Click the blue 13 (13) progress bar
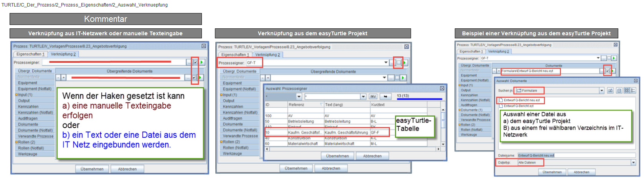 click(x=419, y=99)
